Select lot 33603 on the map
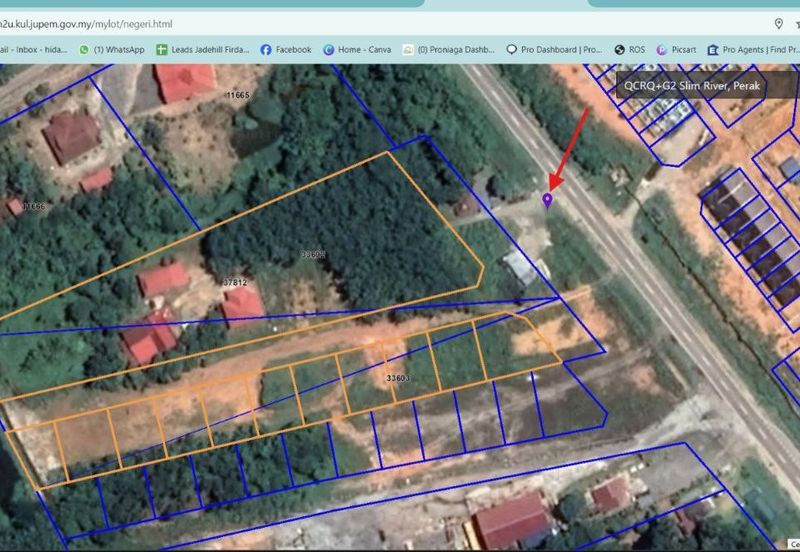 click(397, 378)
